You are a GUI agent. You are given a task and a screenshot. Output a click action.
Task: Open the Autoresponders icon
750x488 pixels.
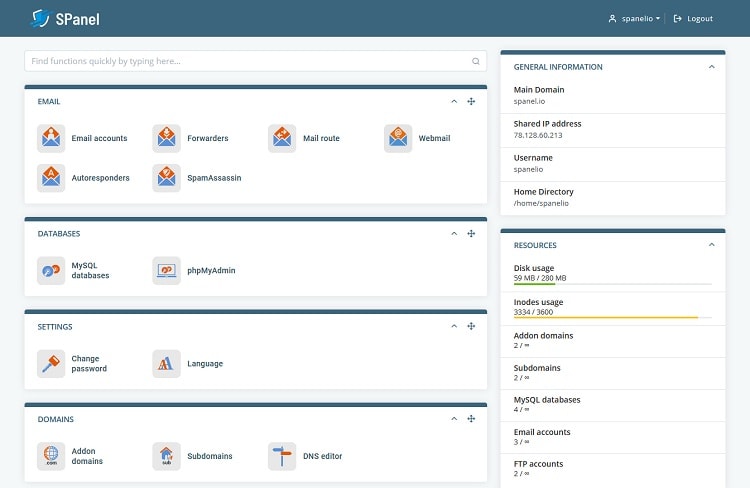coord(51,178)
